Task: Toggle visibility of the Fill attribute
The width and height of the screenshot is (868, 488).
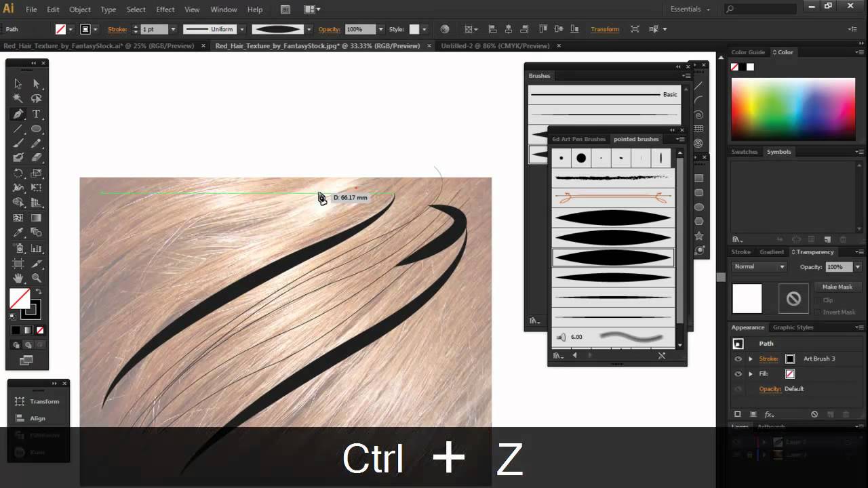Action: click(738, 373)
